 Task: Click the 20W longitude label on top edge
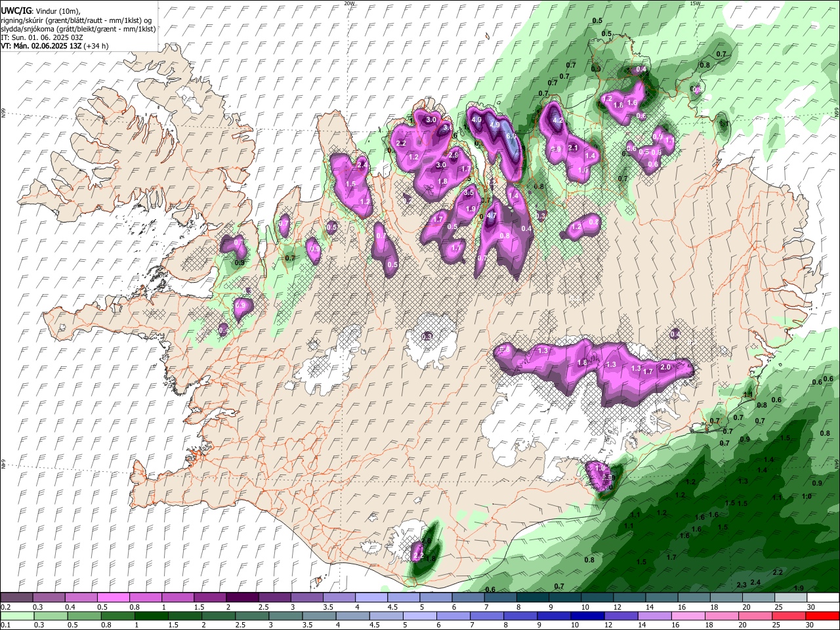pyautogui.click(x=349, y=3)
